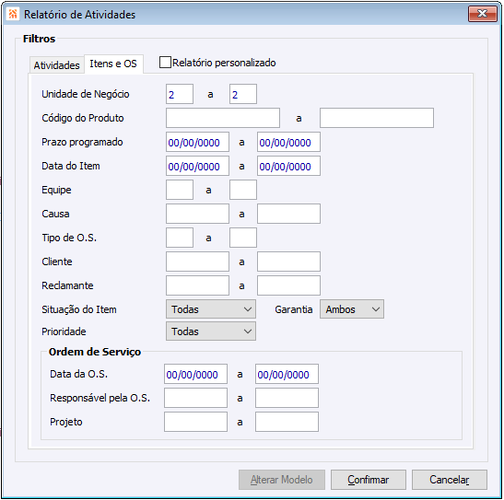Close the Relatório de Atividades dialog
This screenshot has height=500, width=504.
482,14
